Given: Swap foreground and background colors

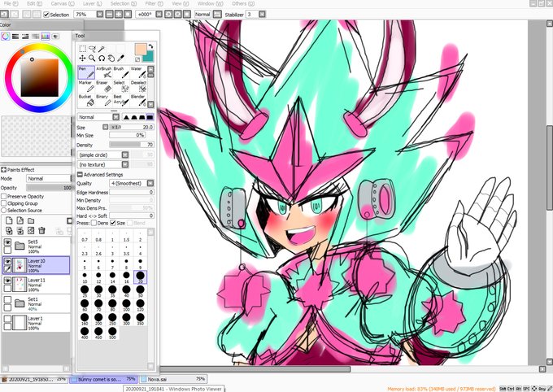Looking at the screenshot, I should [x=151, y=46].
